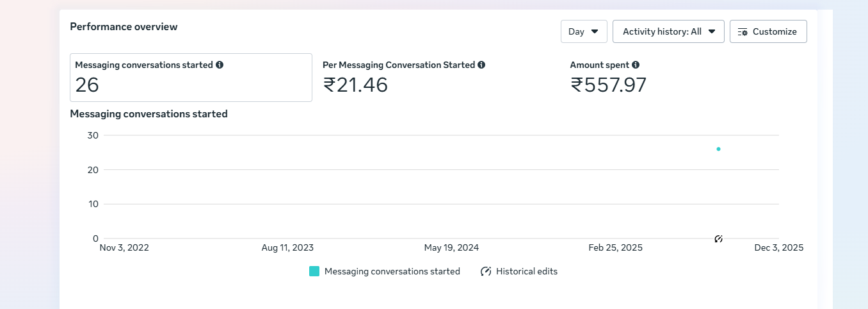Viewport: 868px width, 309px height.
Task: Click info icon beside Messaging conversations started metric
Action: (x=220, y=65)
